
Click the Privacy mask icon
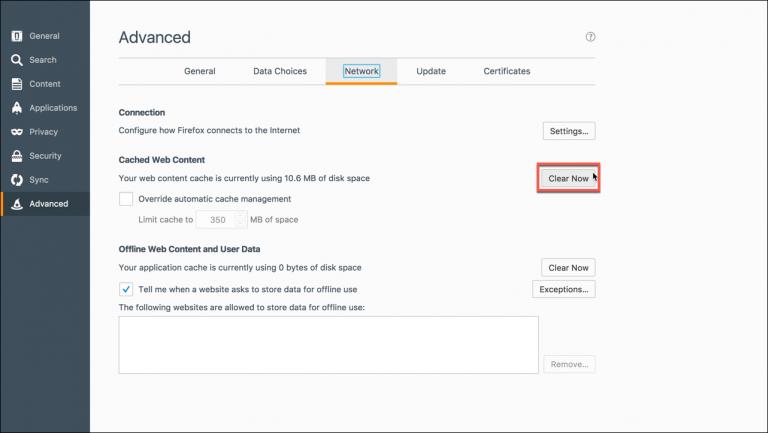(x=17, y=132)
